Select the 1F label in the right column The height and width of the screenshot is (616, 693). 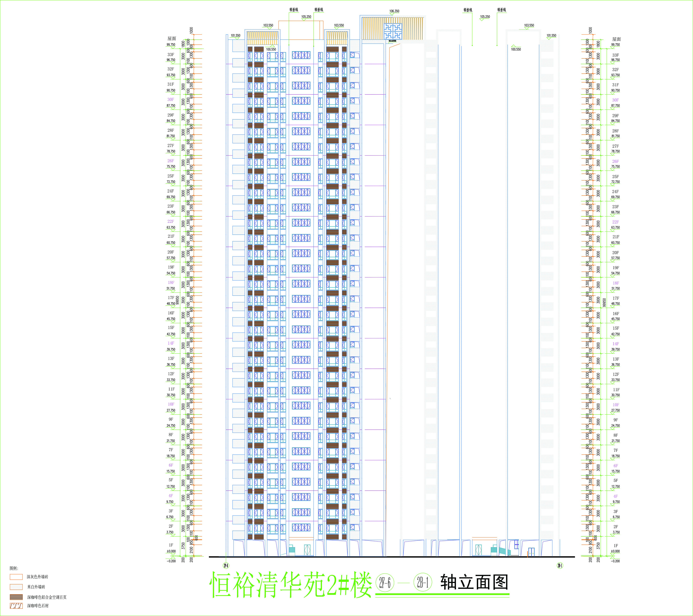click(x=616, y=546)
